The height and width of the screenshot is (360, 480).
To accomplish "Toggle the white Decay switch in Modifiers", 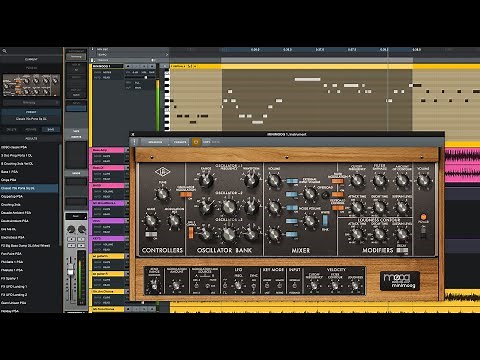I will (402, 250).
